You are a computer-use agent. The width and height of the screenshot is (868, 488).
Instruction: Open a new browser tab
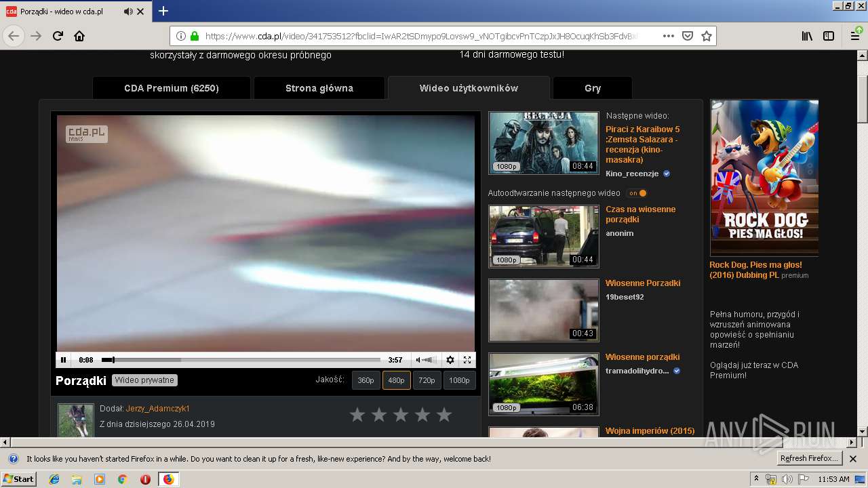tap(163, 11)
